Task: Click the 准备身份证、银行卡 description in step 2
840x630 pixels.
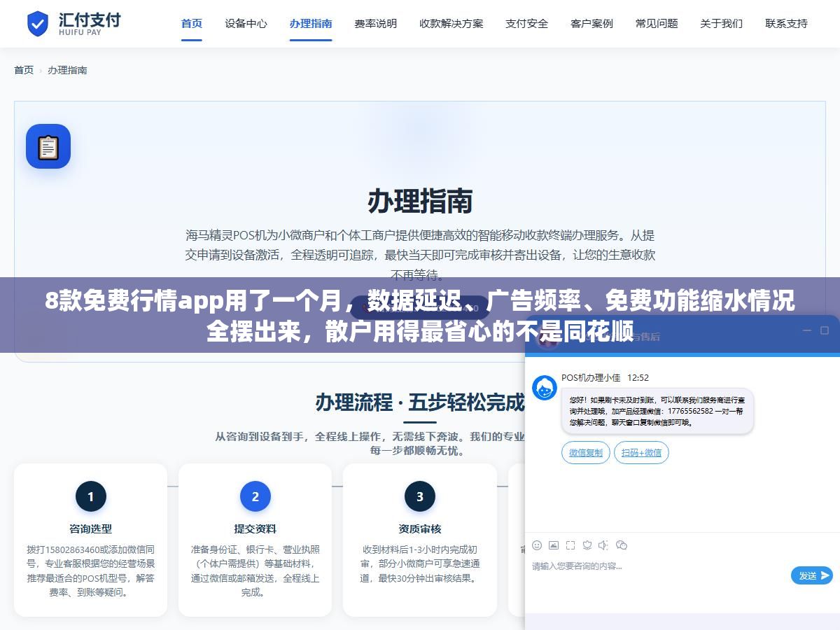Action: [x=255, y=571]
